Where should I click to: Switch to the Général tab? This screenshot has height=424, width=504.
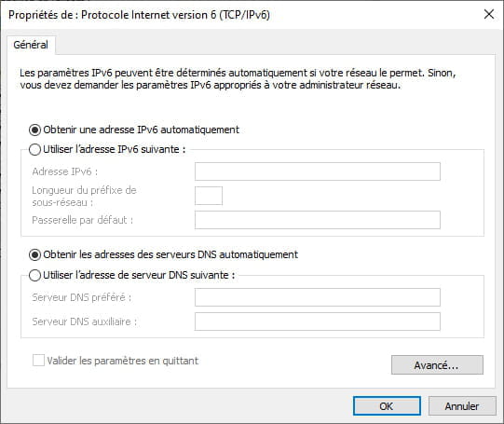pos(31,45)
